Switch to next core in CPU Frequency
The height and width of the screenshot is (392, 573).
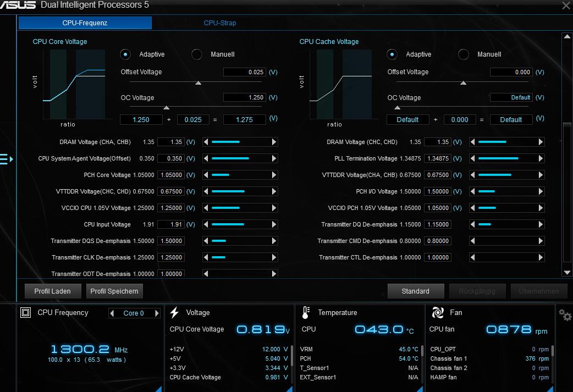point(156,313)
